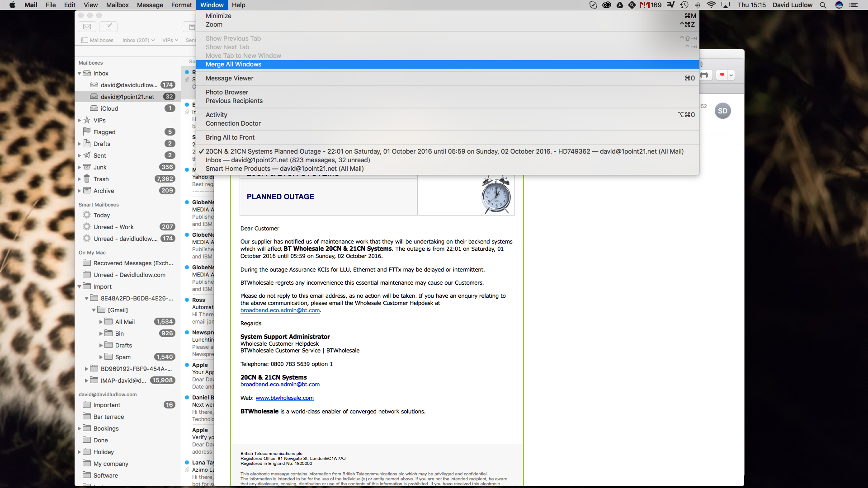Collapse the Inbox disclosure triangle

click(x=80, y=73)
